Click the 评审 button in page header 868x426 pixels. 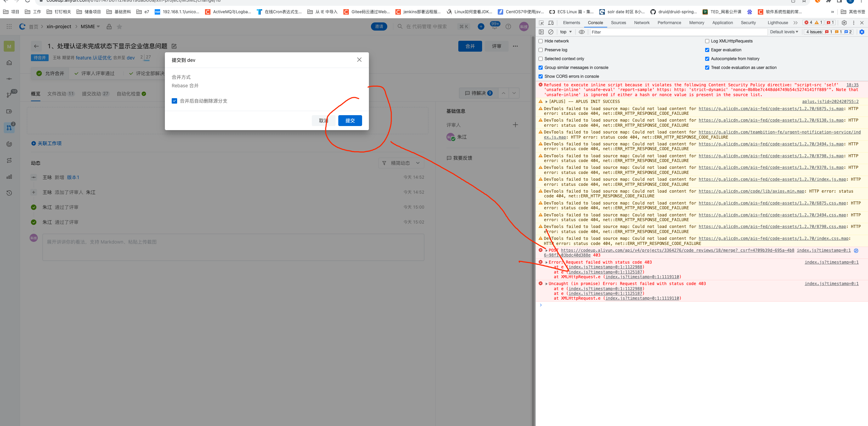496,46
